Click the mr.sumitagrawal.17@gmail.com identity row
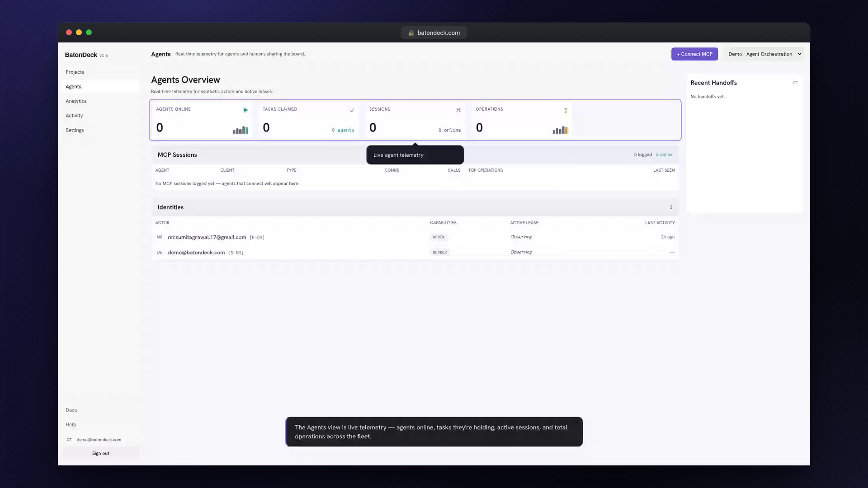Viewport: 868px width, 488px height. coord(415,237)
